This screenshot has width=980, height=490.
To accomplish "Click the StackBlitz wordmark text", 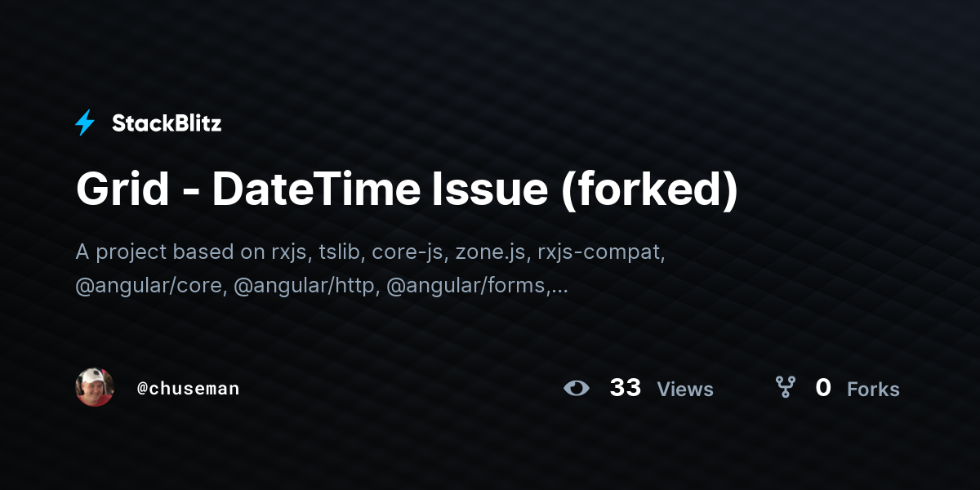I will (x=167, y=123).
